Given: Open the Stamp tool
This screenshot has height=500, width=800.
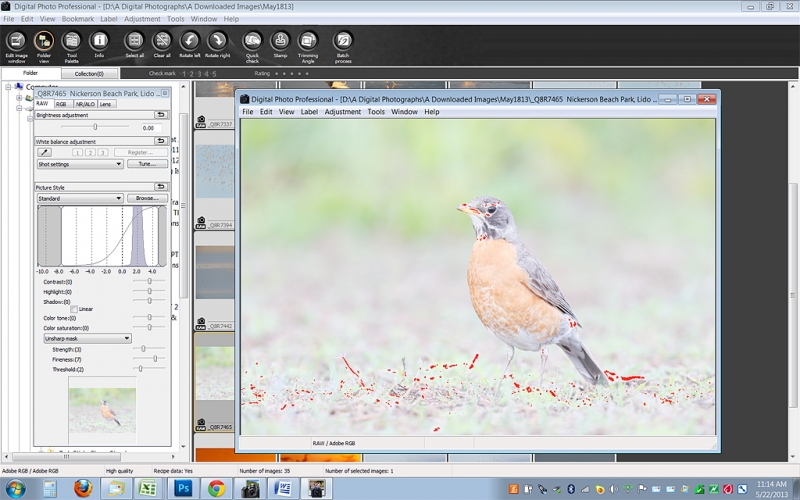Looking at the screenshot, I should (x=280, y=45).
